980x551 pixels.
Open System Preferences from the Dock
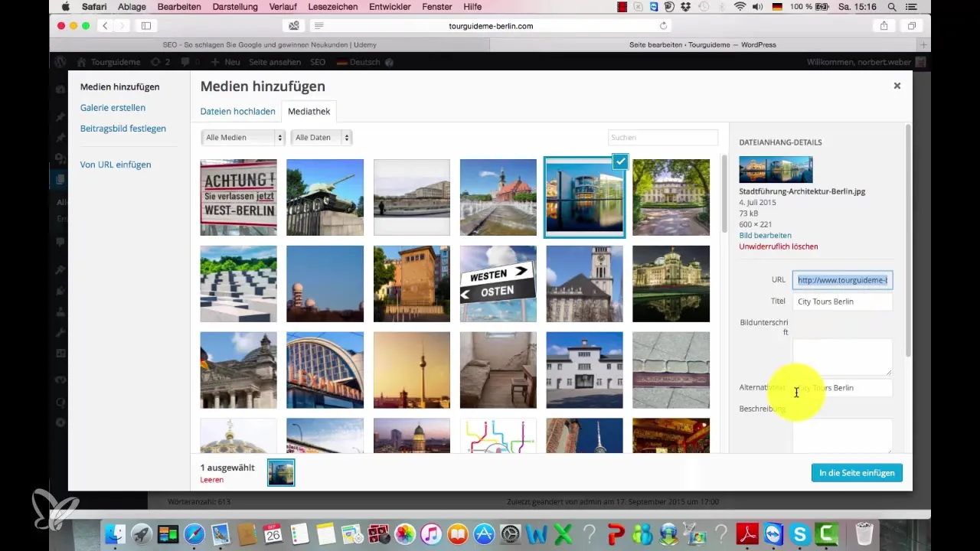point(510,533)
